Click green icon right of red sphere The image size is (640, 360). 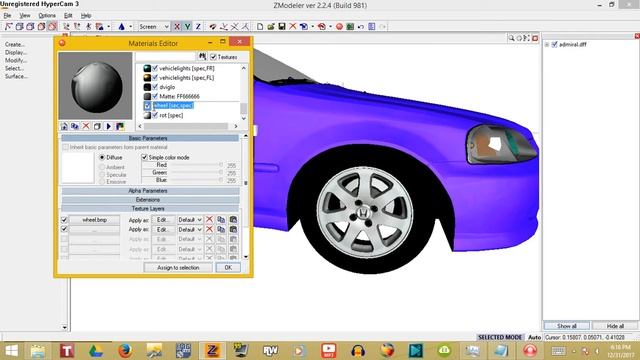pos(350,27)
